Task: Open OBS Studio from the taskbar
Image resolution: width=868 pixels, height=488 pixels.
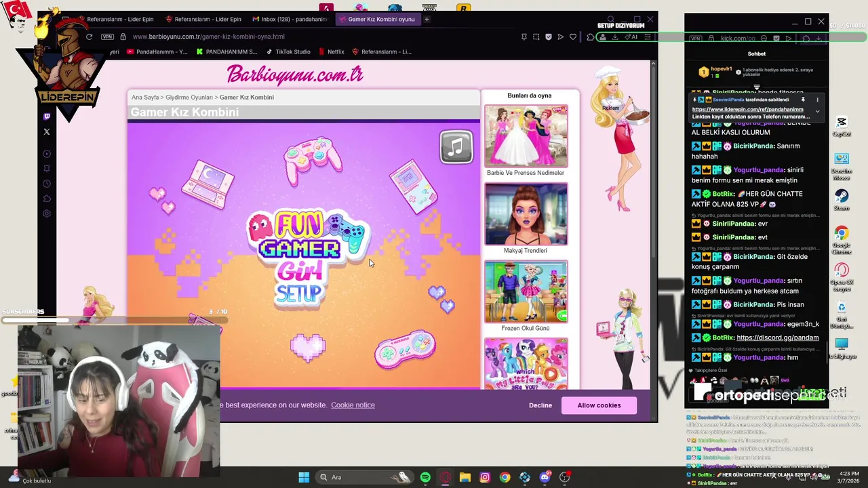Action: pyautogui.click(x=564, y=477)
